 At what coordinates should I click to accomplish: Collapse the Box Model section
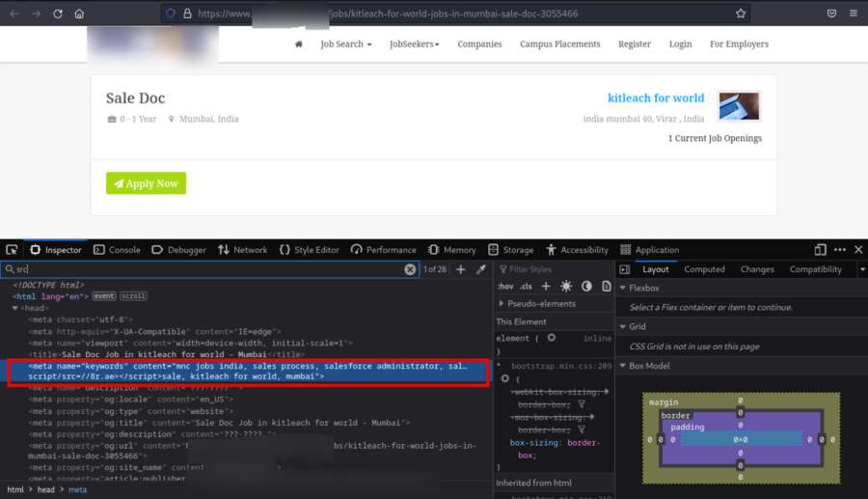tap(623, 366)
